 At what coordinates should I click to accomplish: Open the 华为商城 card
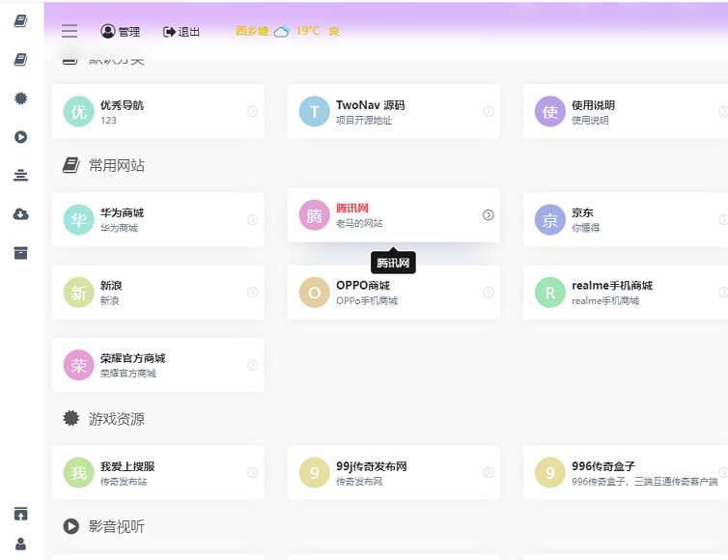[x=158, y=219]
